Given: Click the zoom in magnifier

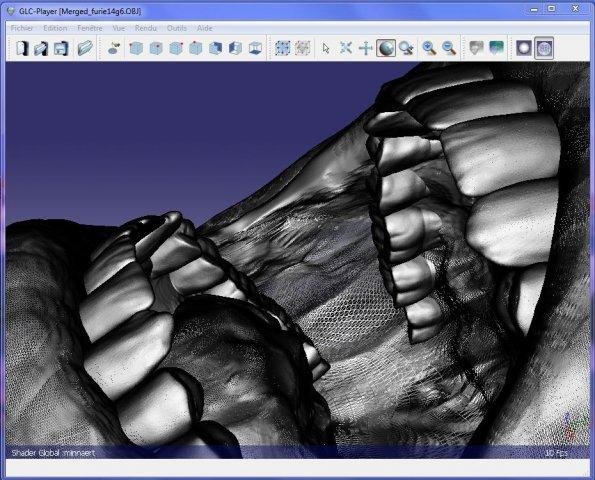Looking at the screenshot, I should [x=429, y=48].
